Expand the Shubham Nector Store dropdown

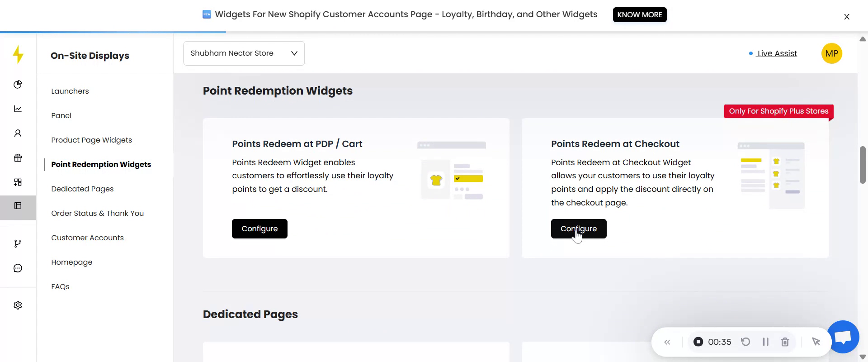click(244, 53)
